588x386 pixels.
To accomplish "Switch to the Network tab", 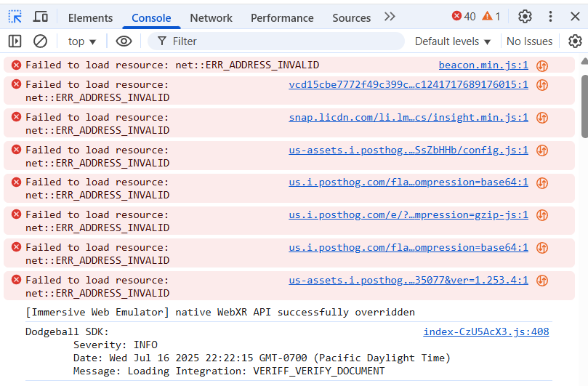I will coord(211,17).
